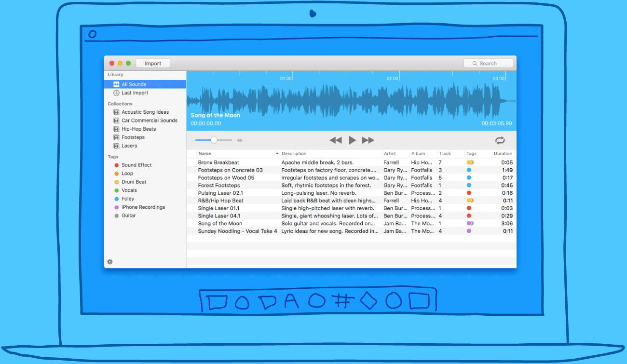
Task: Sort by Name column header
Action: click(238, 154)
